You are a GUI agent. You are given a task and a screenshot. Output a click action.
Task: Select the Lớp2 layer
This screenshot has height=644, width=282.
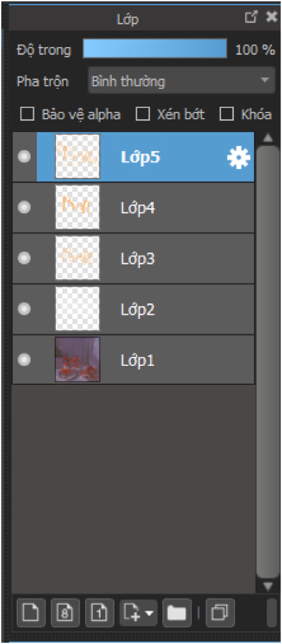pos(133,309)
